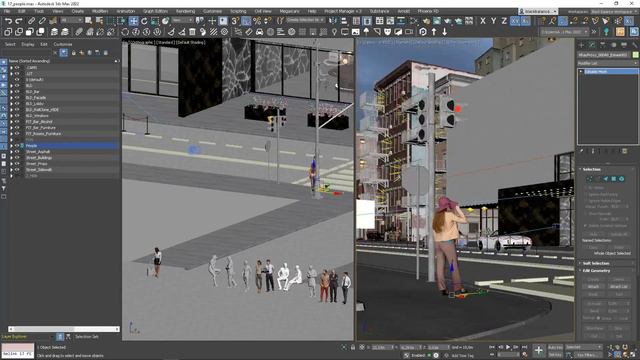Open the Create tab plus icon in command panel
The image size is (640, 360).
coord(582,44)
